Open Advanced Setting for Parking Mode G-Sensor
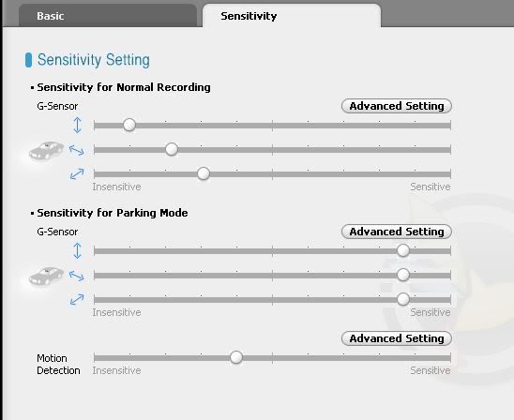 (x=397, y=232)
